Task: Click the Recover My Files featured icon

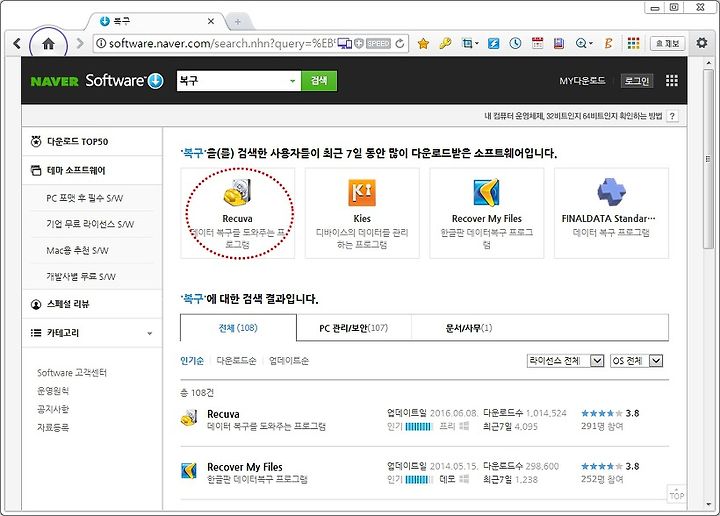Action: (486, 192)
